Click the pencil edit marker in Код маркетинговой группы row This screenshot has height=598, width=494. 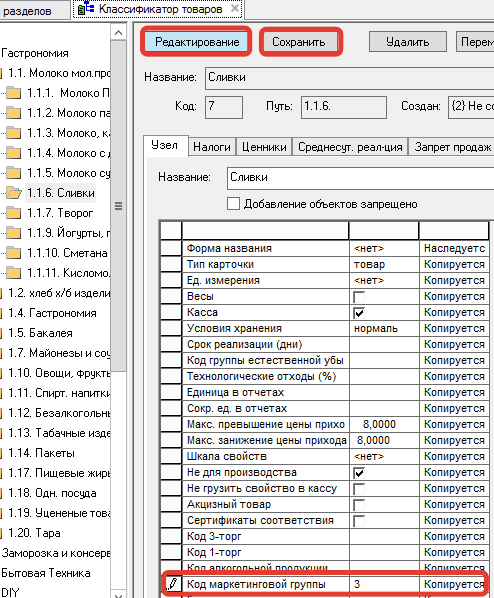pos(172,584)
